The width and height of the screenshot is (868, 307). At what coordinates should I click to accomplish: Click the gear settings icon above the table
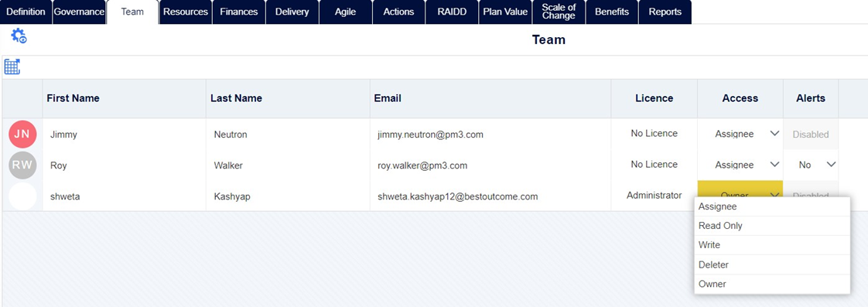[19, 36]
